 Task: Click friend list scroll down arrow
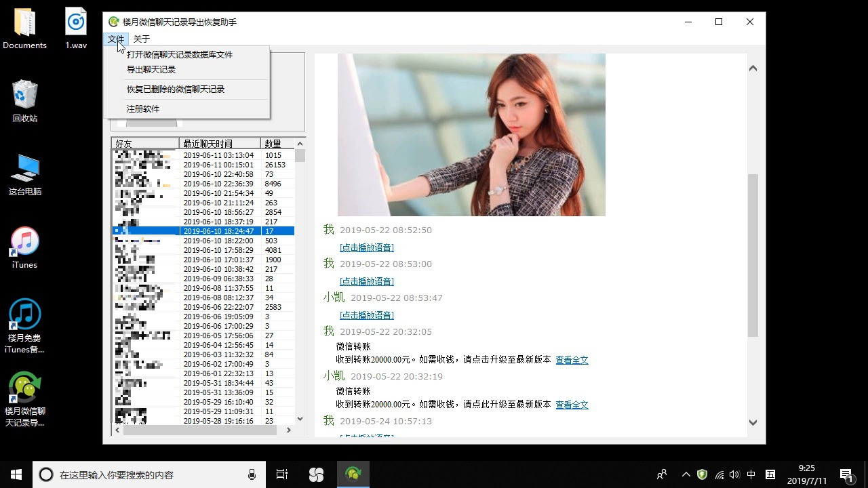point(300,419)
